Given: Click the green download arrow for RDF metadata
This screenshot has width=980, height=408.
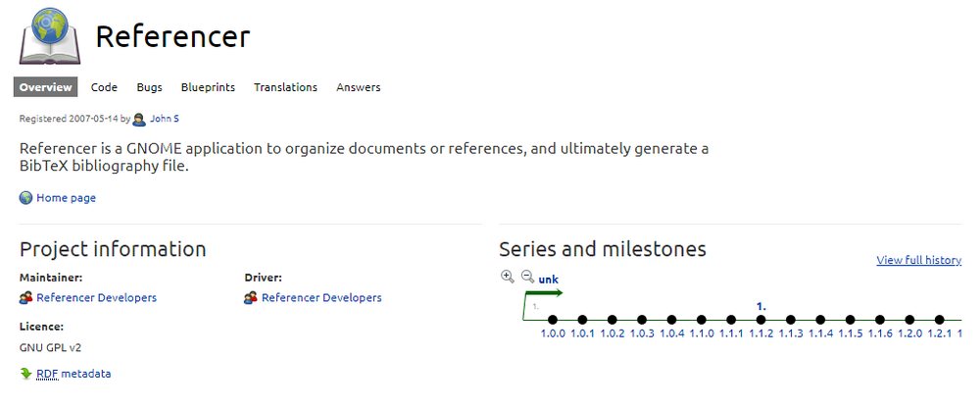Looking at the screenshot, I should (x=25, y=374).
